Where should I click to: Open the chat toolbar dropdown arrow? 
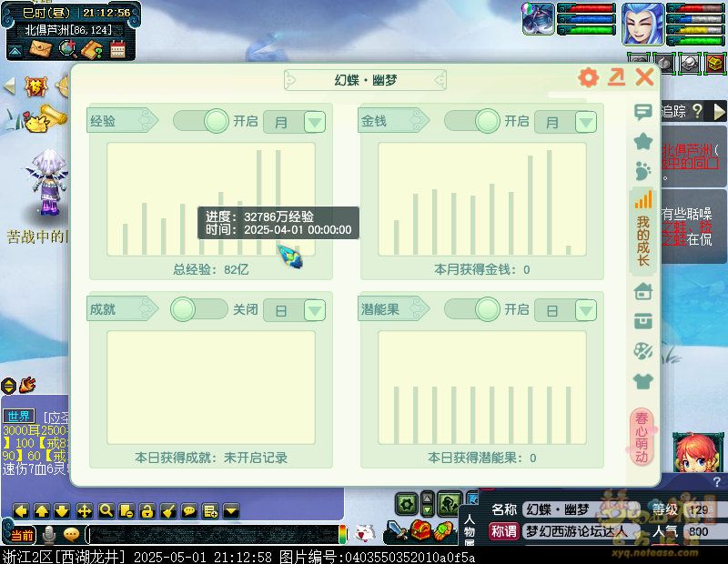[231, 511]
